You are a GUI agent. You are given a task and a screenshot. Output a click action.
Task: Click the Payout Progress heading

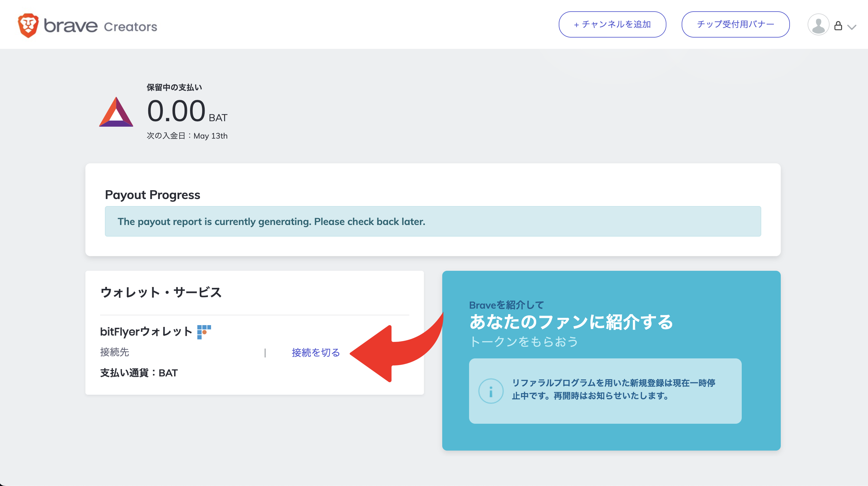152,194
